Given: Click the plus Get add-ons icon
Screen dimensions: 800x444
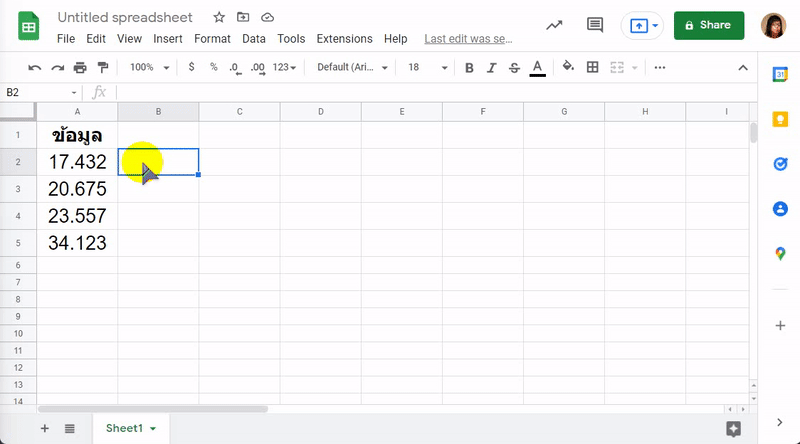Looking at the screenshot, I should coord(780,326).
